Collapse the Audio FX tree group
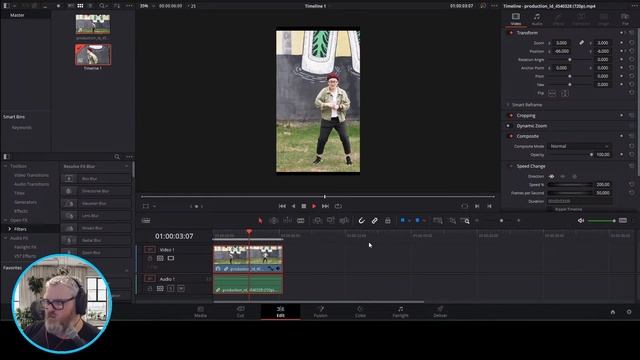Viewport: 640px width, 360px height. pyautogui.click(x=5, y=238)
